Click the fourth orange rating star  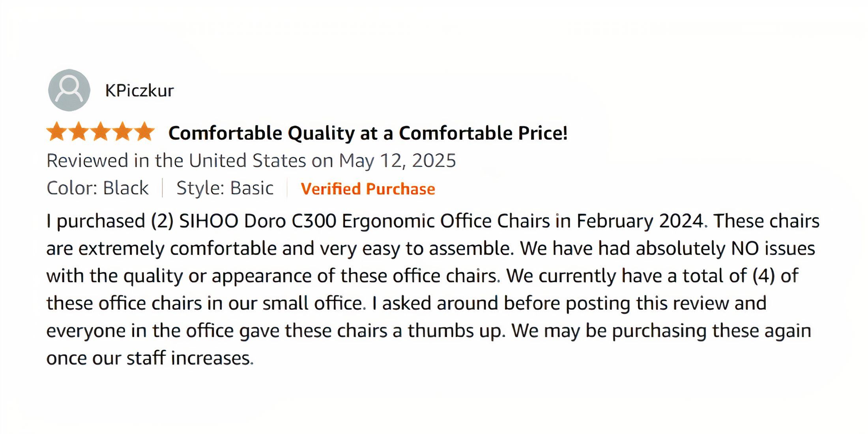pos(122,132)
